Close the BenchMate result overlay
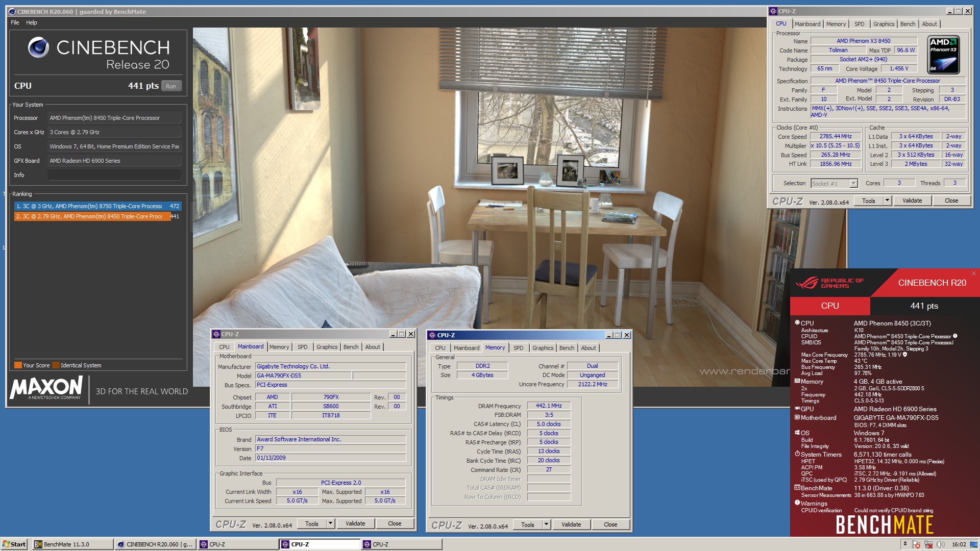The width and height of the screenshot is (980, 551). (x=973, y=274)
